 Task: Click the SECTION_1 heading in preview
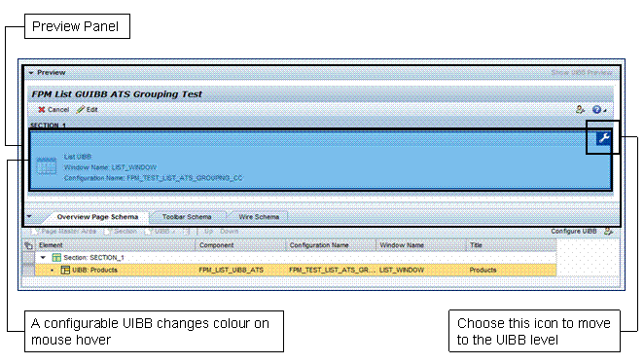pyautogui.click(x=48, y=125)
